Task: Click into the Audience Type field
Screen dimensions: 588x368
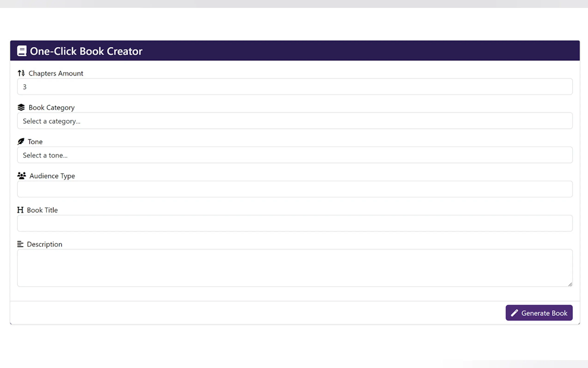Action: (x=295, y=189)
